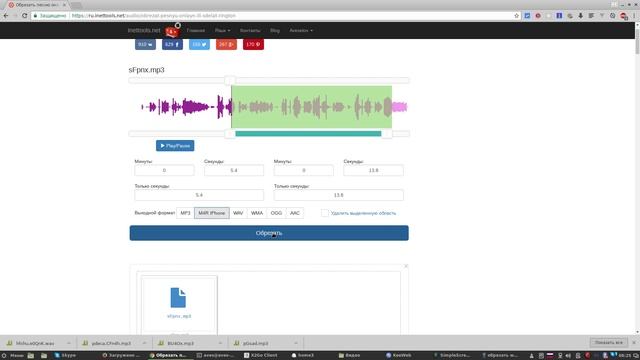Click the start seconds-only field
Screen dimensions: 640x360
tap(199, 195)
